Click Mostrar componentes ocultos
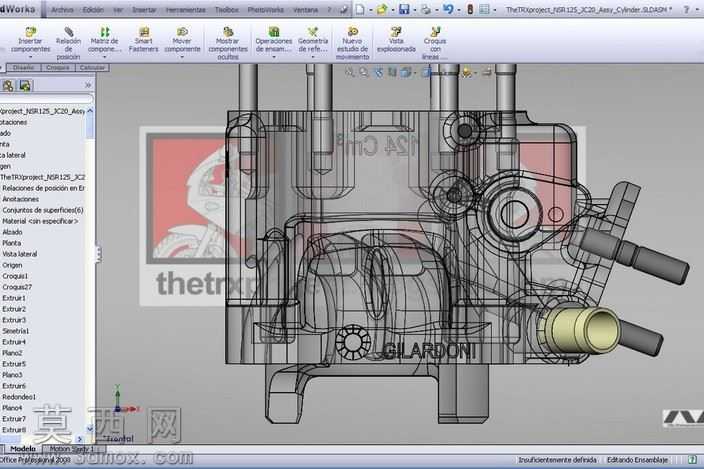This screenshot has height=469, width=704. [228, 43]
